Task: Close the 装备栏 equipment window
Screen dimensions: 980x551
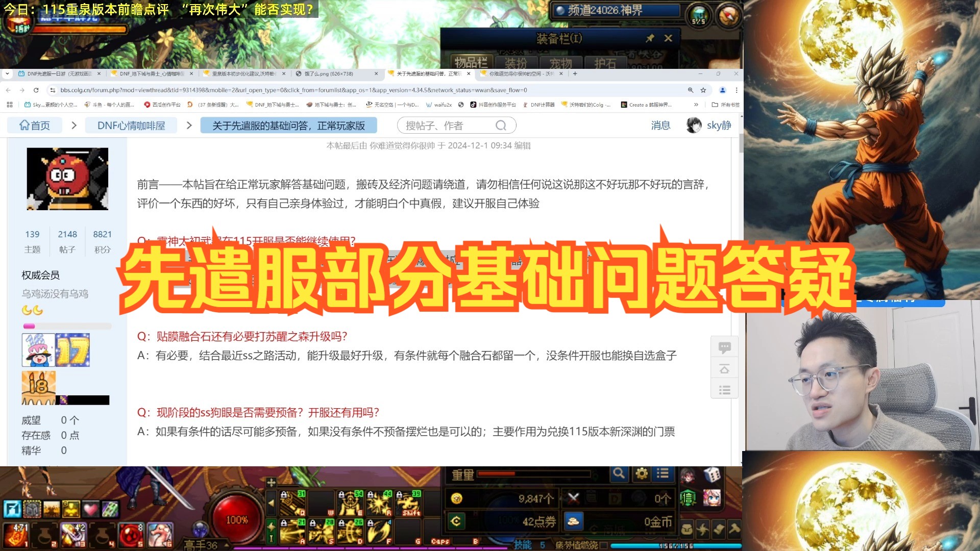Action: point(668,38)
